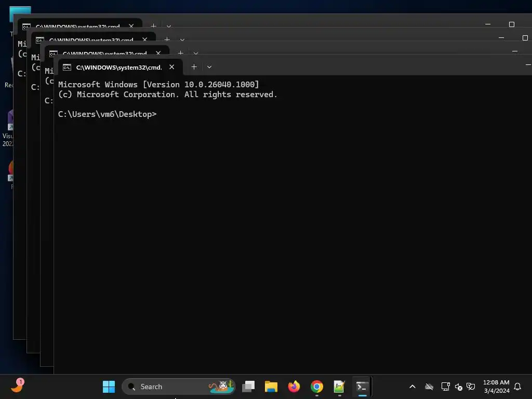
Task: Minimize the second terminal window
Action: 515,51
